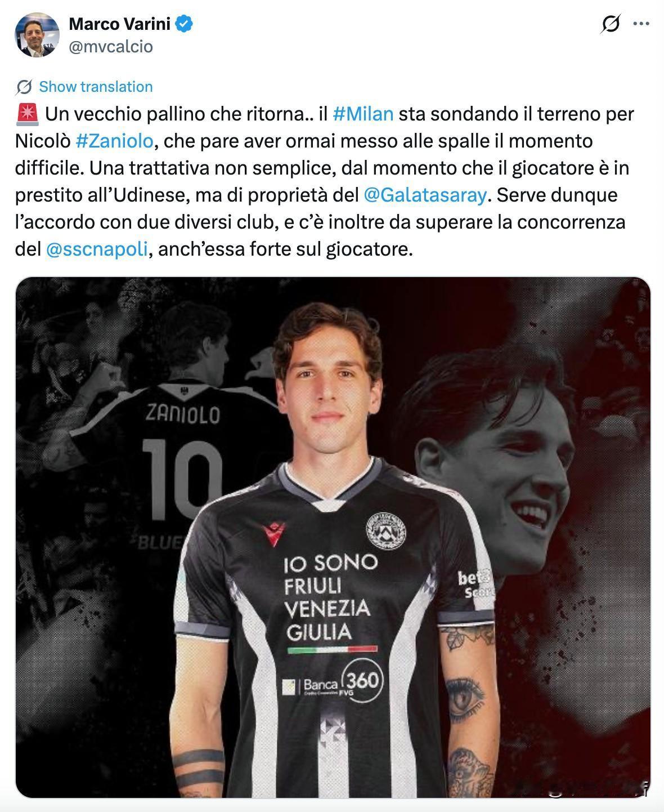Click the Grok icon beside Show translation
The width and height of the screenshot is (664, 812).
[24, 87]
